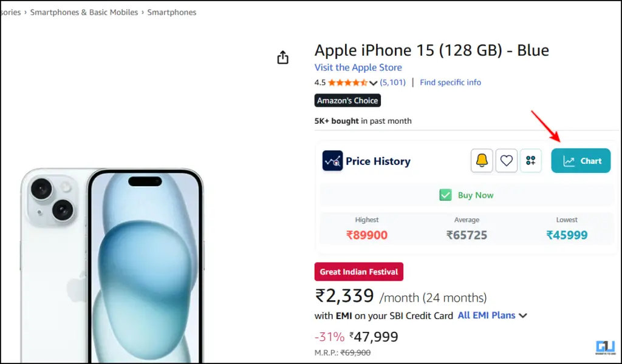
Task: Click the green Buy Now checkmark
Action: 446,195
